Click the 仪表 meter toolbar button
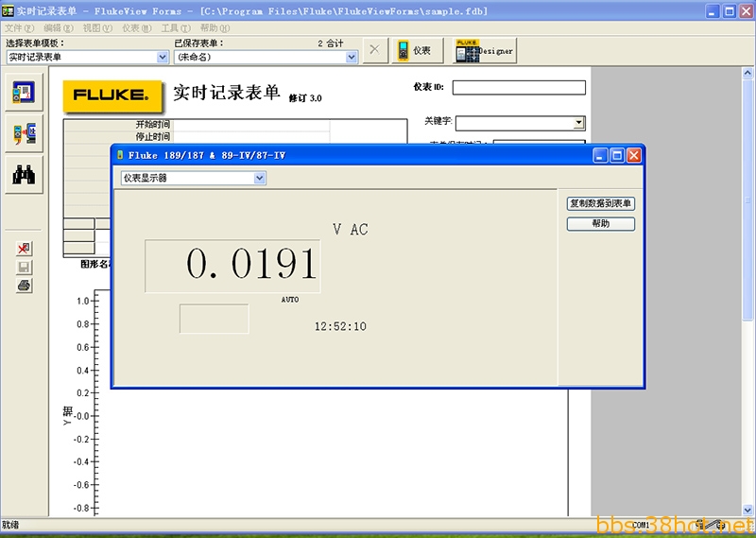Screen dimensions: 756x538 click(x=418, y=51)
